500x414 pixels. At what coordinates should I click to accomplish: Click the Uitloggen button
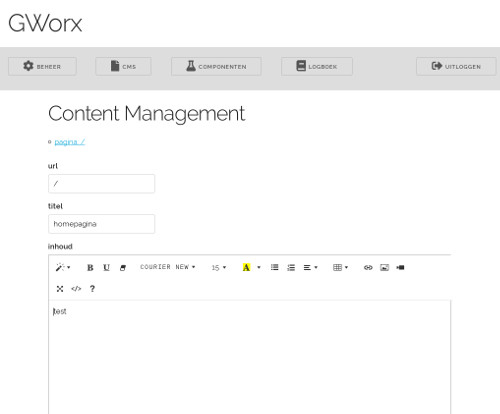pyautogui.click(x=456, y=66)
